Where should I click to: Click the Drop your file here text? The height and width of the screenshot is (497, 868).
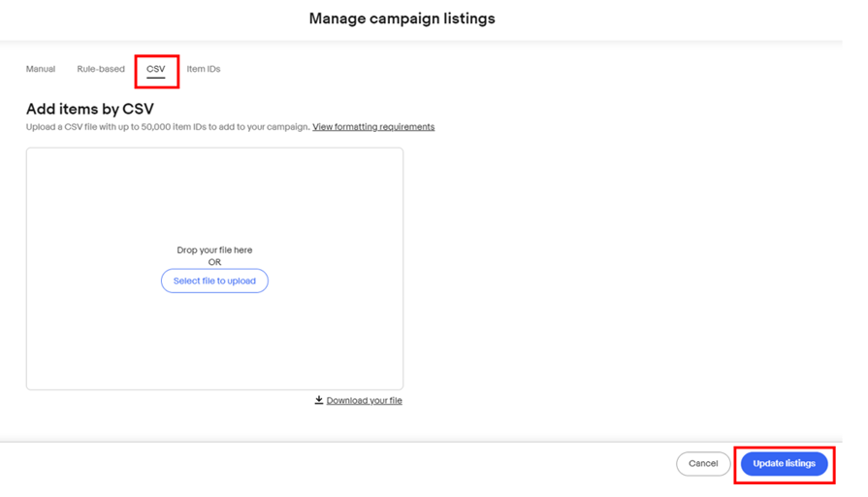click(214, 250)
